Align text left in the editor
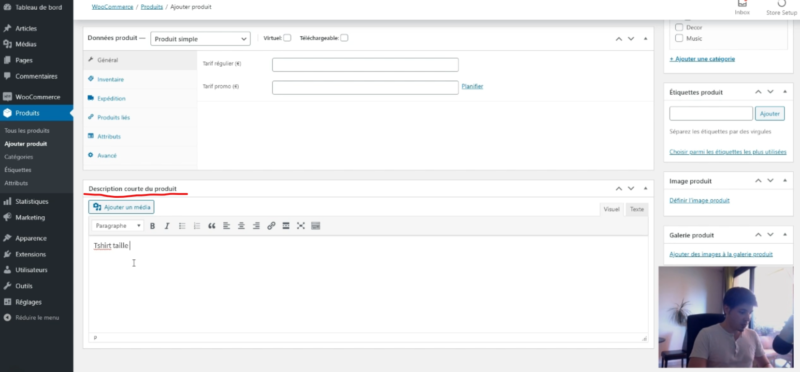This screenshot has width=800, height=372. click(x=227, y=226)
